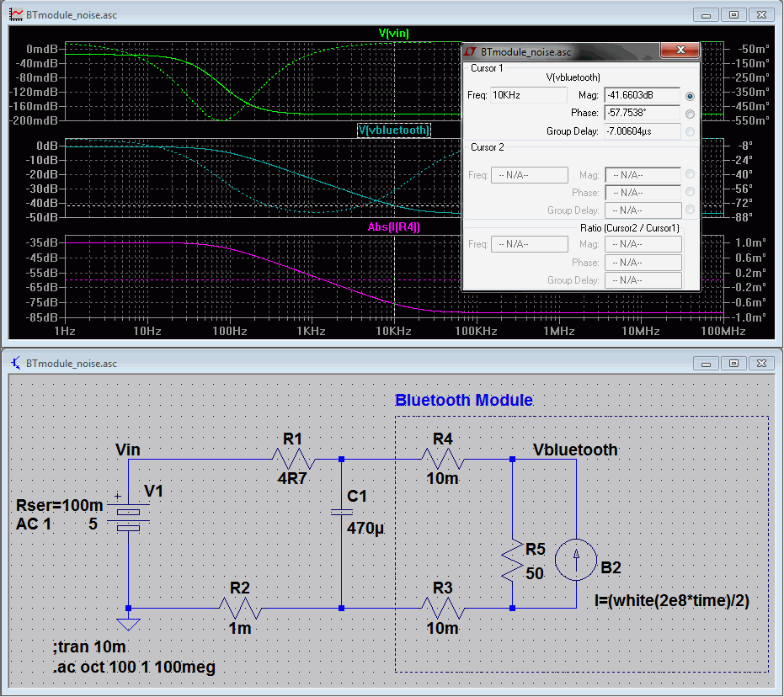Select the C1 capacitor symbol
Screen dimensions: 784x697
click(341, 511)
